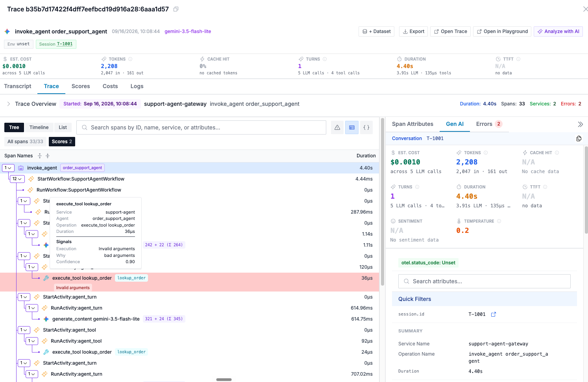
Task: Select the List view toggle
Action: (x=63, y=127)
